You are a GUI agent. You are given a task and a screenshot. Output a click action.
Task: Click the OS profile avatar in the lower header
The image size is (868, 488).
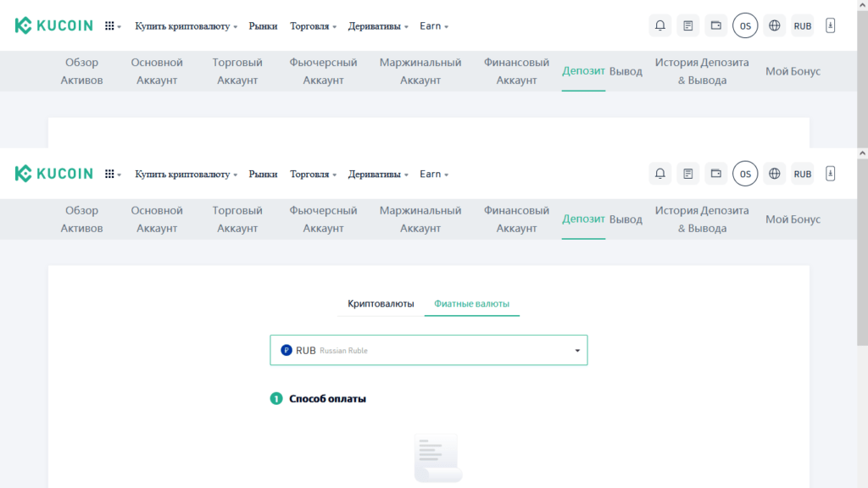pos(745,174)
